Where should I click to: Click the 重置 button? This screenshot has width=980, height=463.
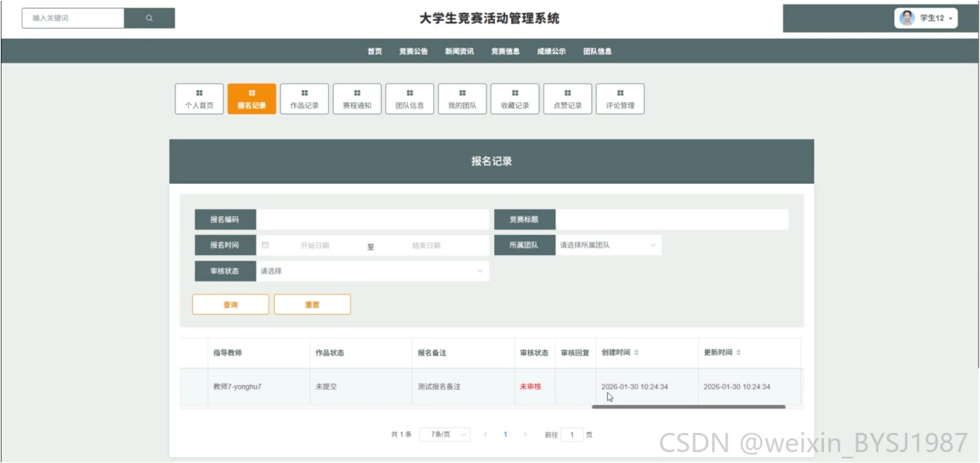coord(312,305)
